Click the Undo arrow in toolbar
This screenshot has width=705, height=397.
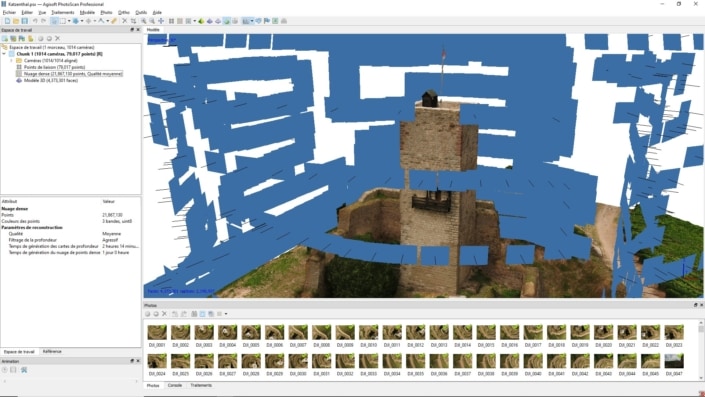[35, 21]
